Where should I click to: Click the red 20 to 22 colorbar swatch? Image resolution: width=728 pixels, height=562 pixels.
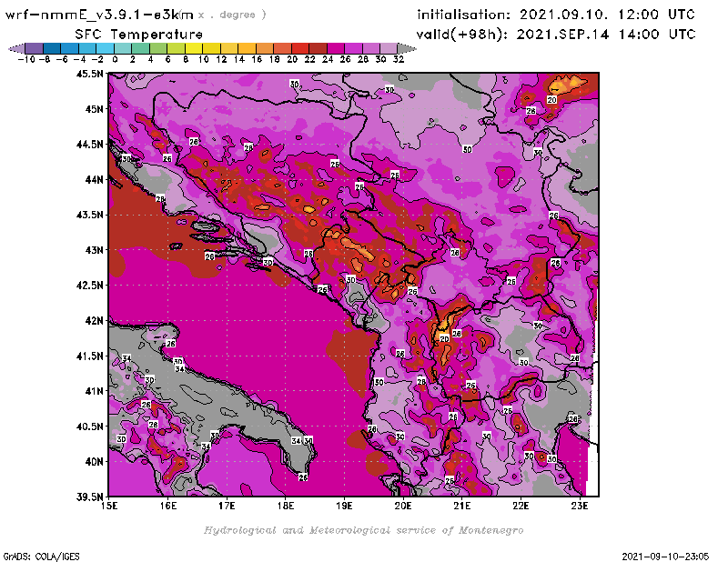point(300,48)
